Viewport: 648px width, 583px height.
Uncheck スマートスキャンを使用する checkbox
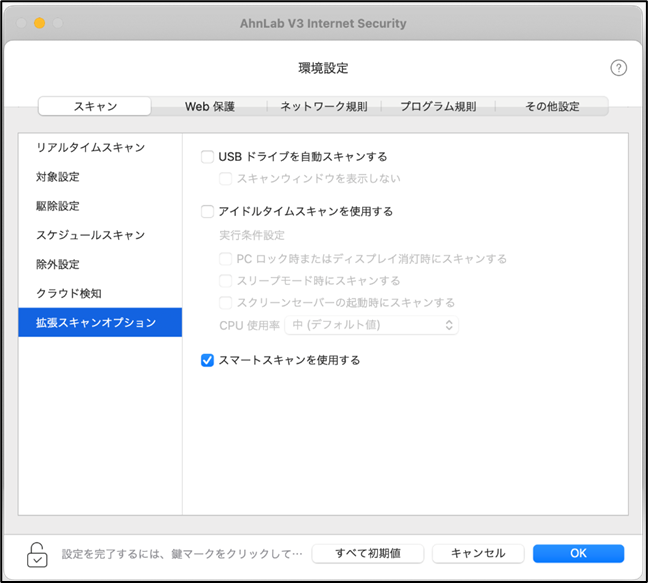tap(207, 360)
